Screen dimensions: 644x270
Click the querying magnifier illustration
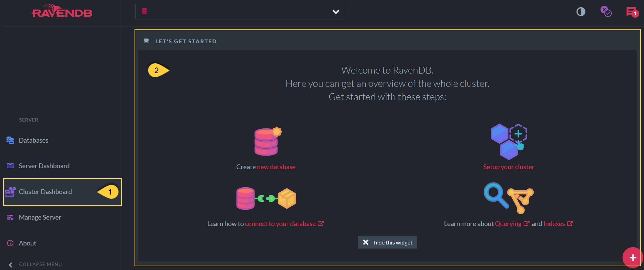508,198
